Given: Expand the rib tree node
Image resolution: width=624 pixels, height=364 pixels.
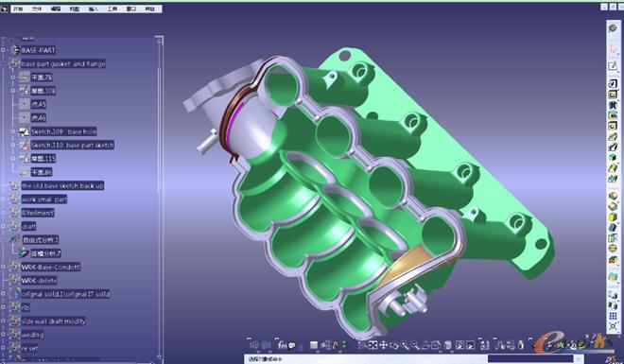Looking at the screenshot, I should 3,307.
